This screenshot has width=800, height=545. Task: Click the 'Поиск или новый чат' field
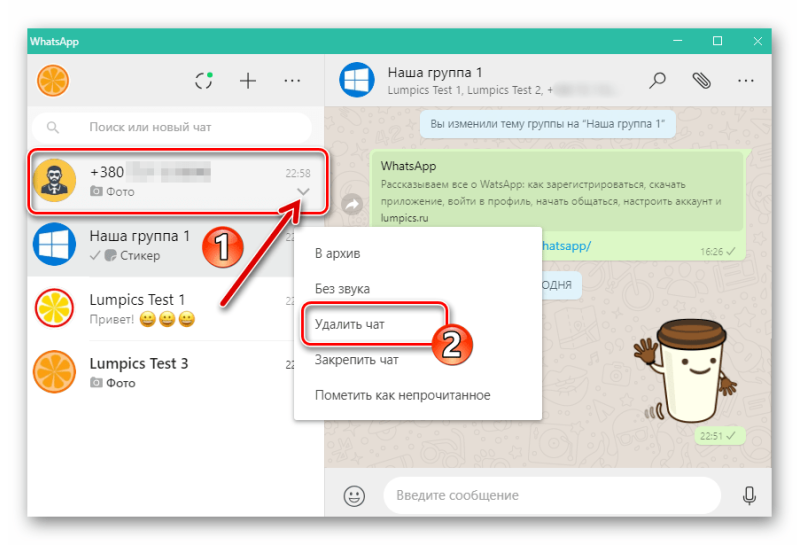point(172,127)
